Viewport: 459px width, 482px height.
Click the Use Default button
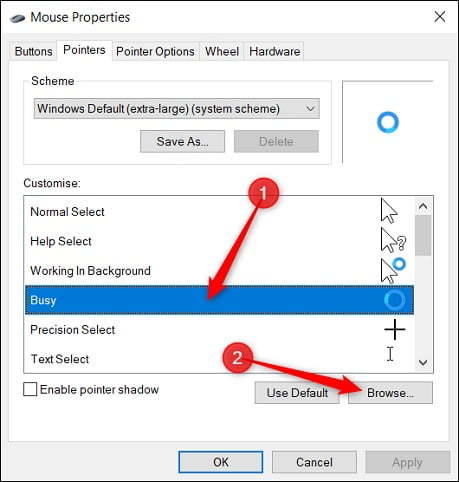pos(297,393)
